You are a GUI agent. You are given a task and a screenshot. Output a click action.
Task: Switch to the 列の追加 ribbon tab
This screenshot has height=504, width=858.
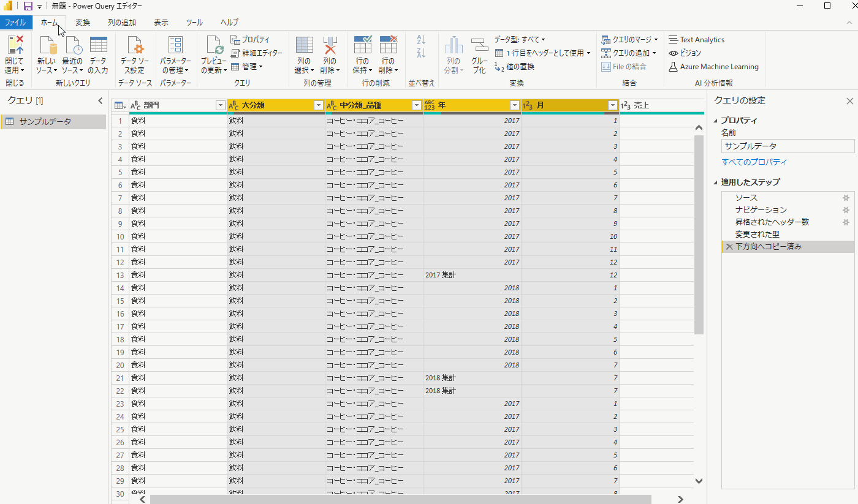[x=122, y=23]
